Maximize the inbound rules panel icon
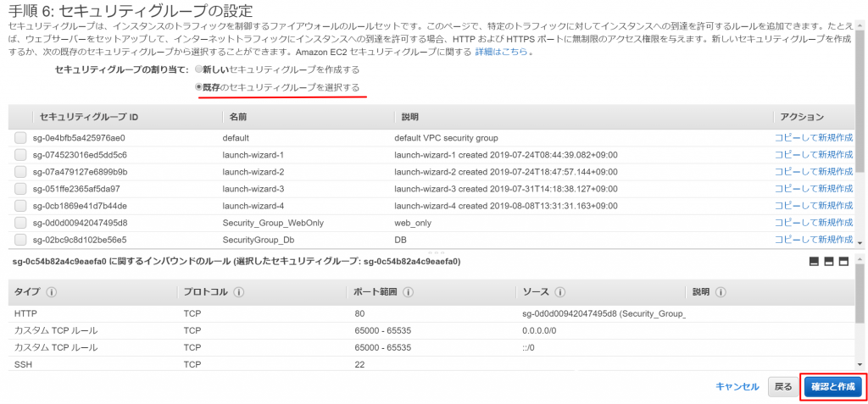Viewport: 868px width, 404px height. tap(844, 261)
